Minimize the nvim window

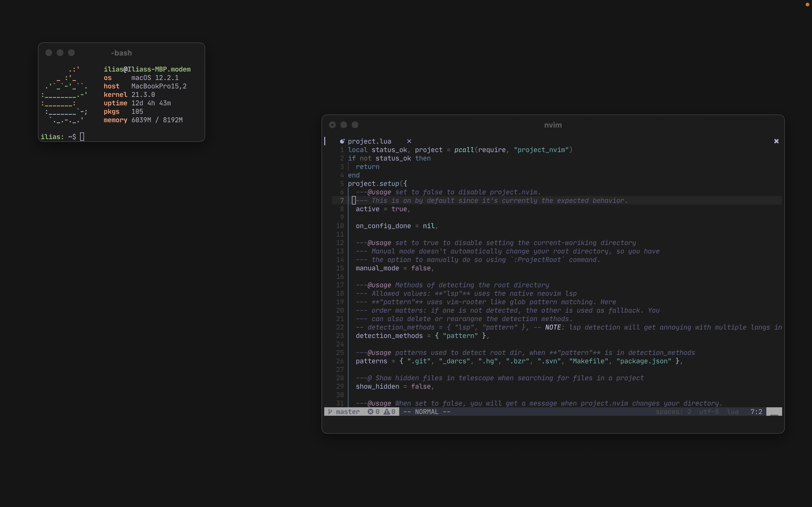click(344, 125)
